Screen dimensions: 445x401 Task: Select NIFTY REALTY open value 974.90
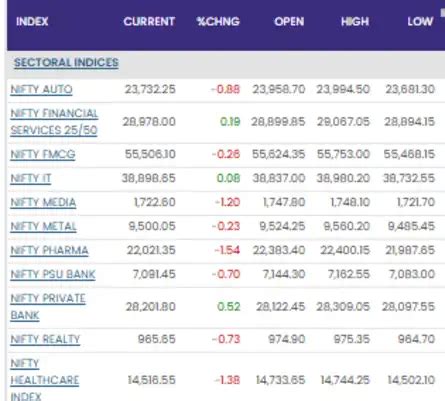click(287, 339)
